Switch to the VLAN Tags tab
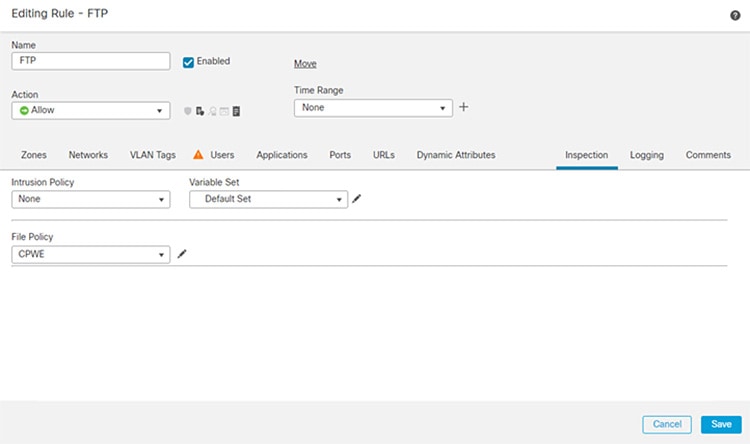The height and width of the screenshot is (444, 750). pos(153,155)
